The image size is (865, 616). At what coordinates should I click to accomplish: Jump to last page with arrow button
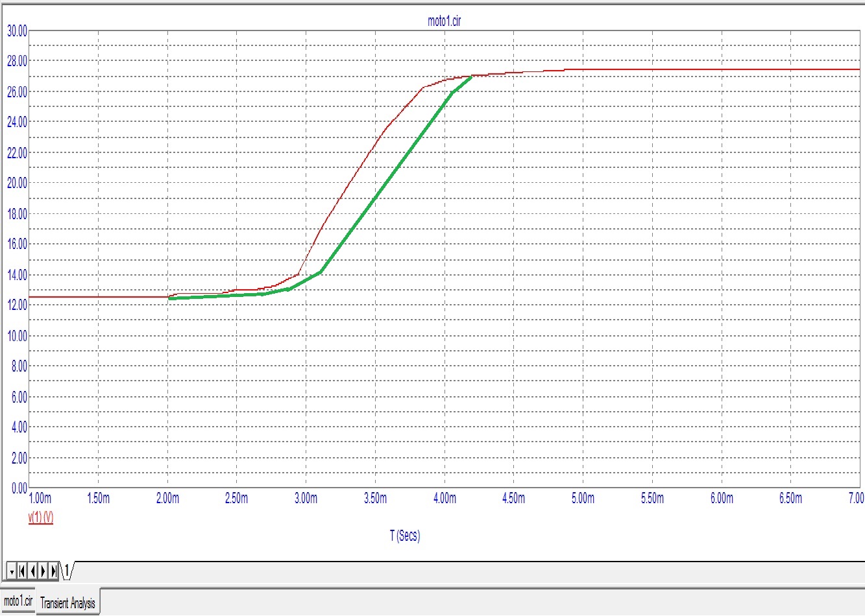click(53, 571)
